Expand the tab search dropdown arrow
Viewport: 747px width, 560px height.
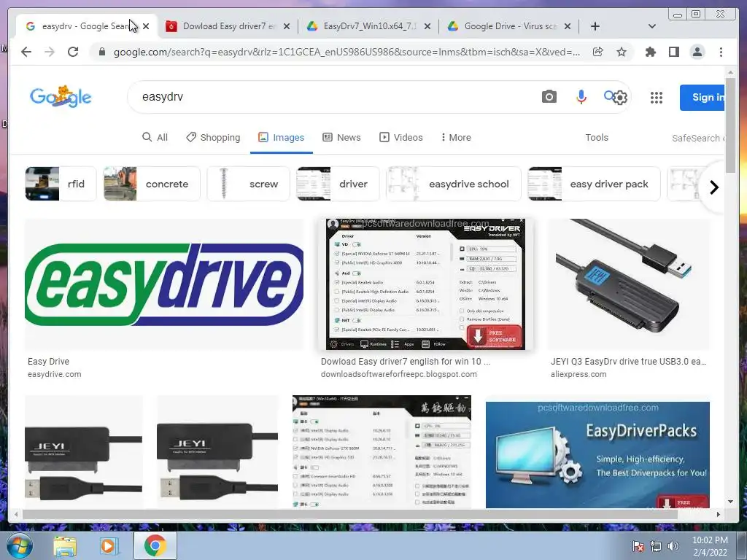(x=651, y=26)
